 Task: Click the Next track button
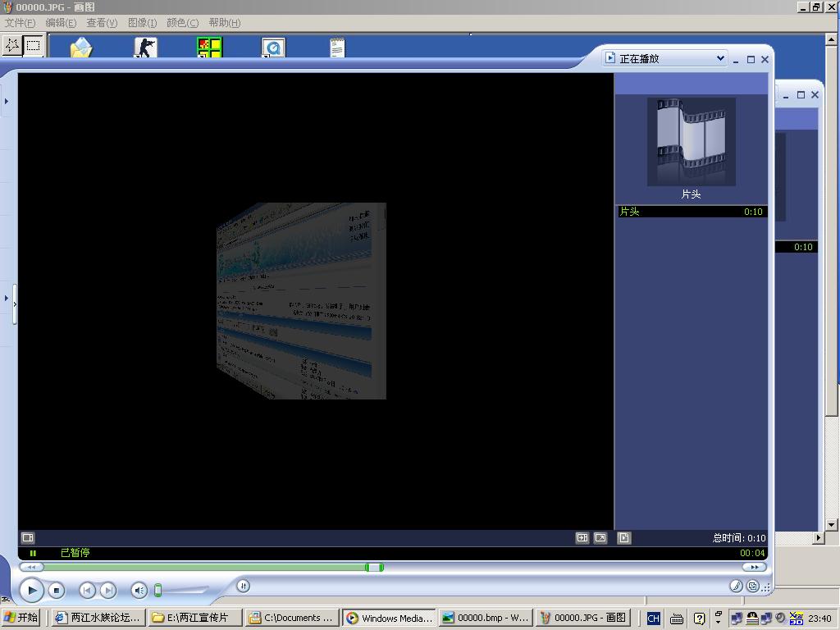tap(107, 590)
